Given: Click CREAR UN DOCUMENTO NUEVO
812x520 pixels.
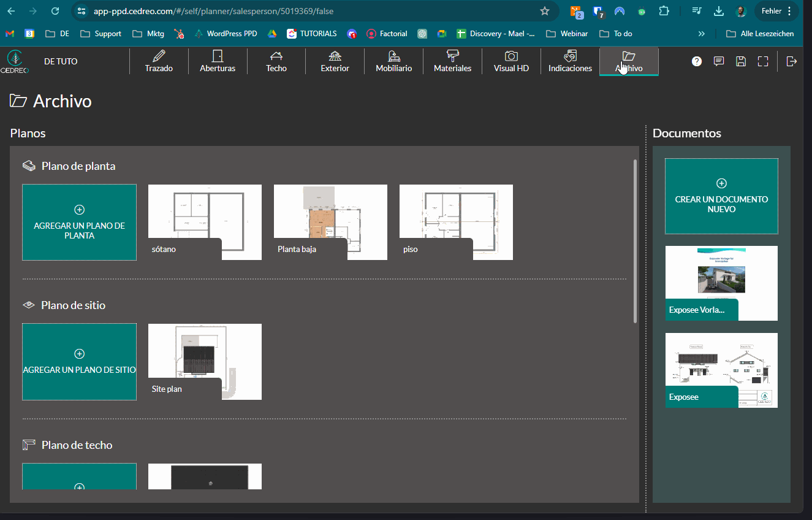Looking at the screenshot, I should (721, 196).
